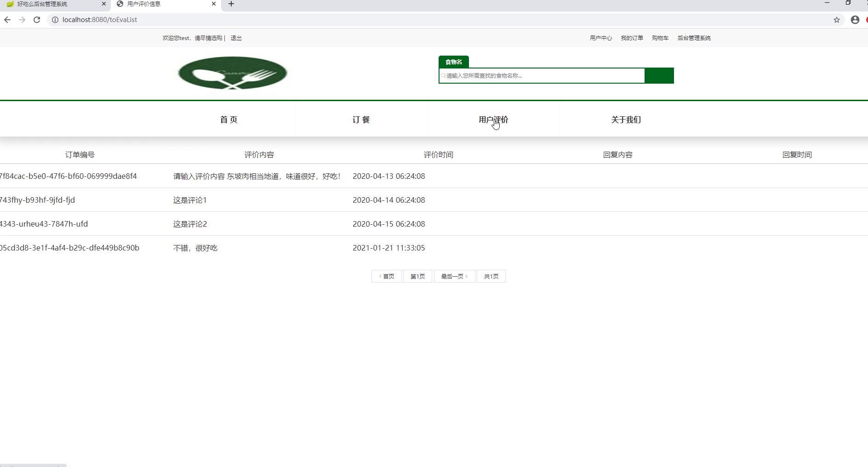Open 后台管理系统 link

pyautogui.click(x=694, y=38)
